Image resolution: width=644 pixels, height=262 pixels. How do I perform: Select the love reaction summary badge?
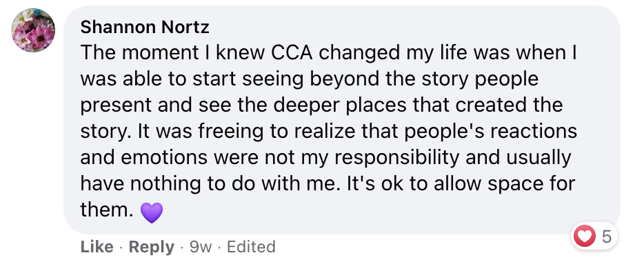(x=594, y=236)
